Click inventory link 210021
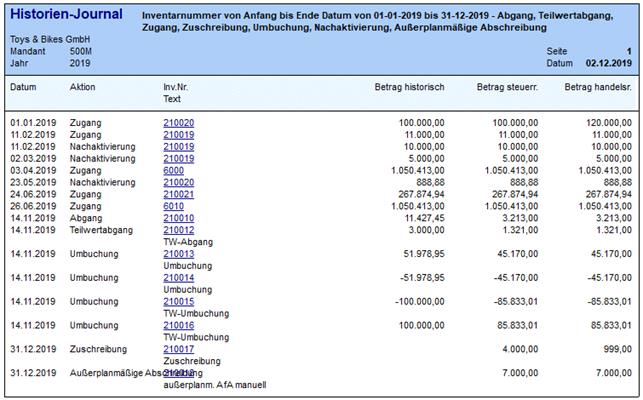The image size is (643, 400). (x=178, y=194)
